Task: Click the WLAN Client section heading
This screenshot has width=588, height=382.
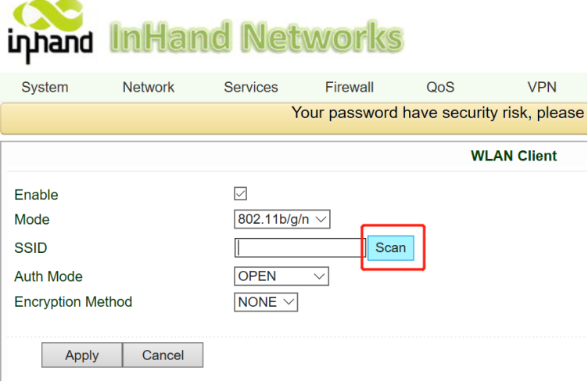Action: [514, 156]
